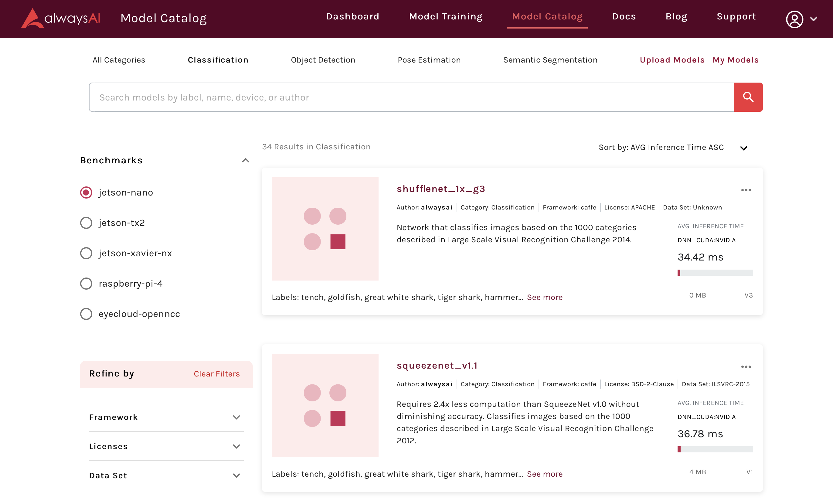This screenshot has height=504, width=833.
Task: Click the 'License: BSD-2-Clause' text
Action: (639, 384)
